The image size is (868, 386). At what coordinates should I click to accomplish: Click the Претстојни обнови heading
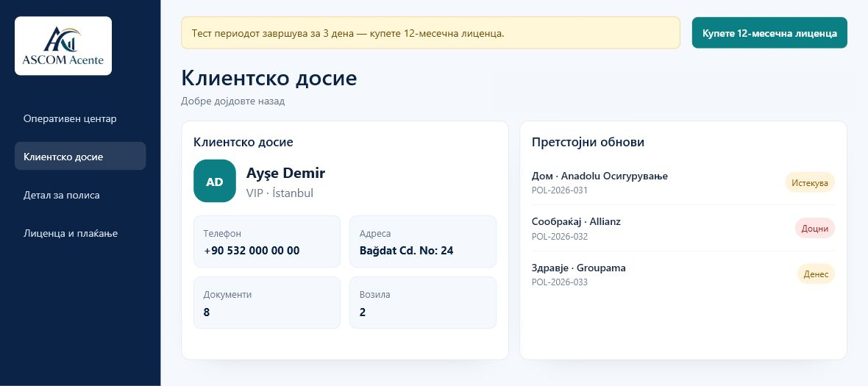click(x=588, y=142)
